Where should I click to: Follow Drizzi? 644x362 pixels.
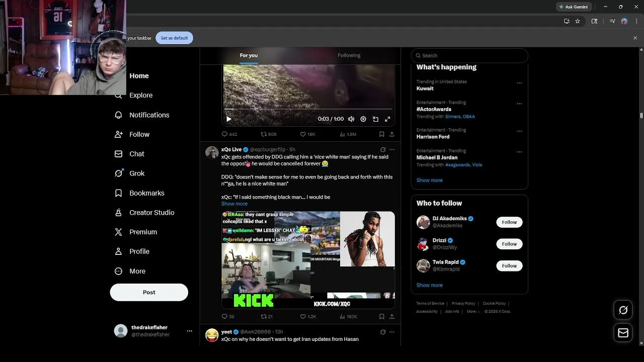click(x=509, y=244)
